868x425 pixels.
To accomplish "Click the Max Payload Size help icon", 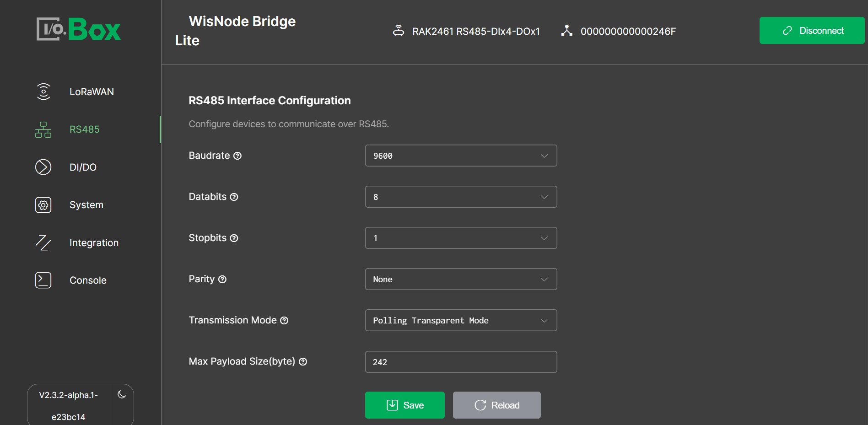I will [303, 362].
